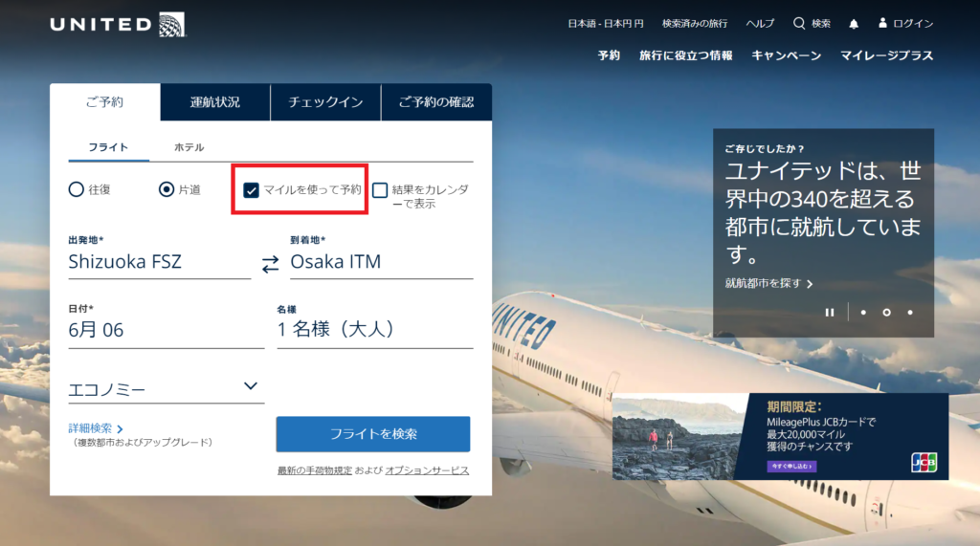Open the 日本語 - 日本円 language selector
Image resolution: width=980 pixels, height=546 pixels.
pyautogui.click(x=605, y=24)
